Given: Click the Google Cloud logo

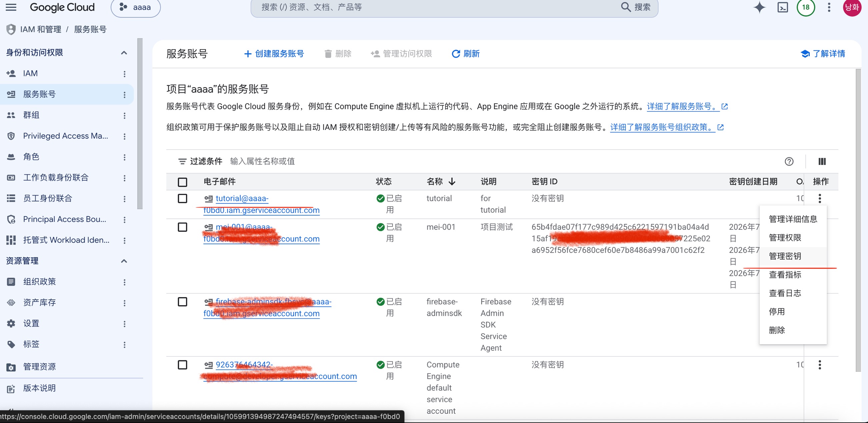Looking at the screenshot, I should (62, 7).
